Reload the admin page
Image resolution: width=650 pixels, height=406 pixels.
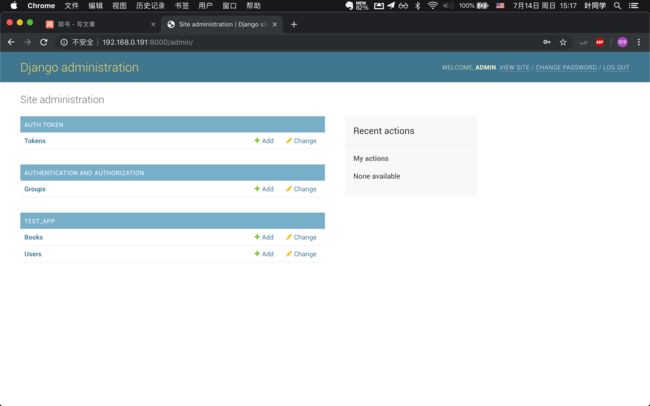[x=44, y=42]
